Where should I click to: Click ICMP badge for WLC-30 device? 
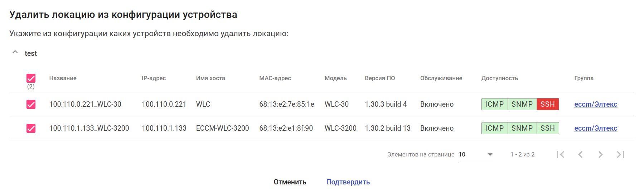click(494, 104)
